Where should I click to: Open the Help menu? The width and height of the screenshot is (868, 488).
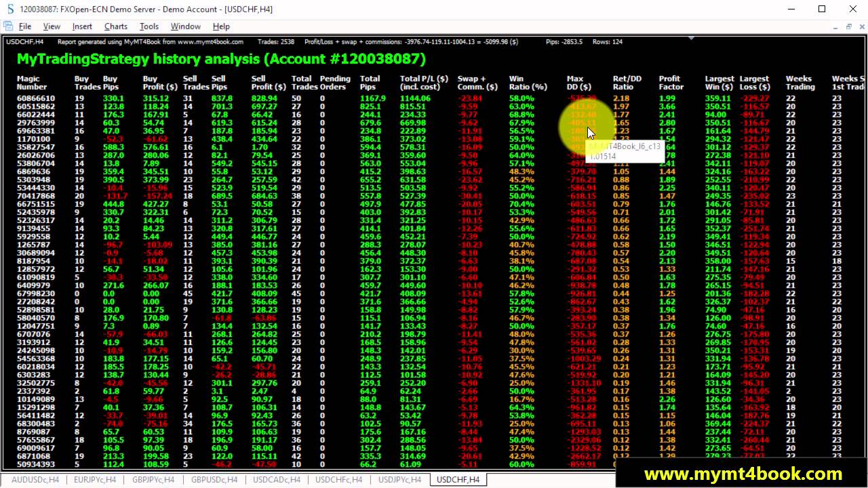tap(221, 26)
